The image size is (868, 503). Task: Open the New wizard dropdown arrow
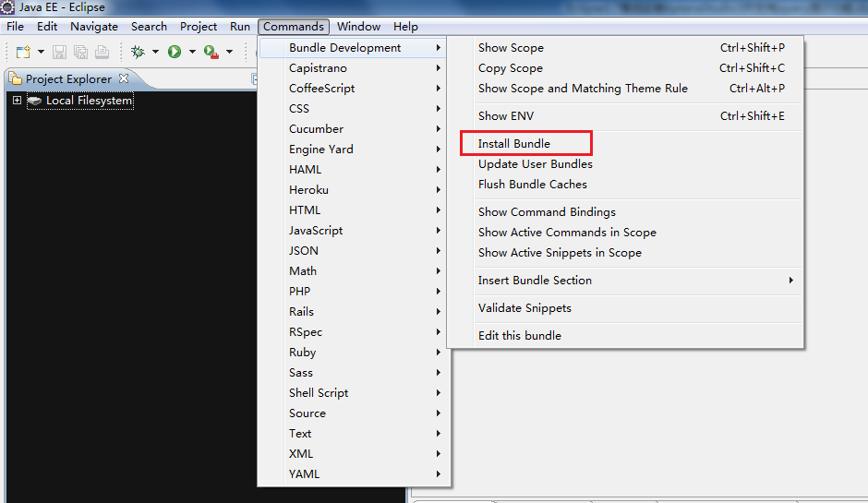(41, 52)
